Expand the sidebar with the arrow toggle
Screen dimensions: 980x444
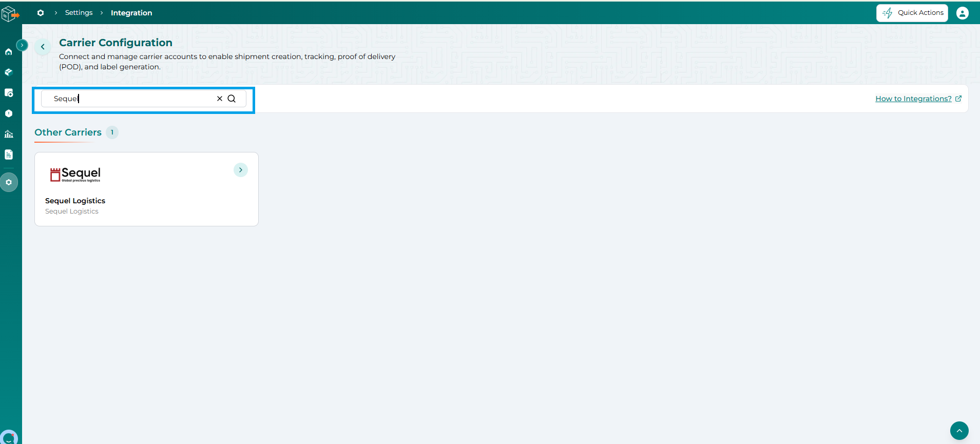coord(22,45)
